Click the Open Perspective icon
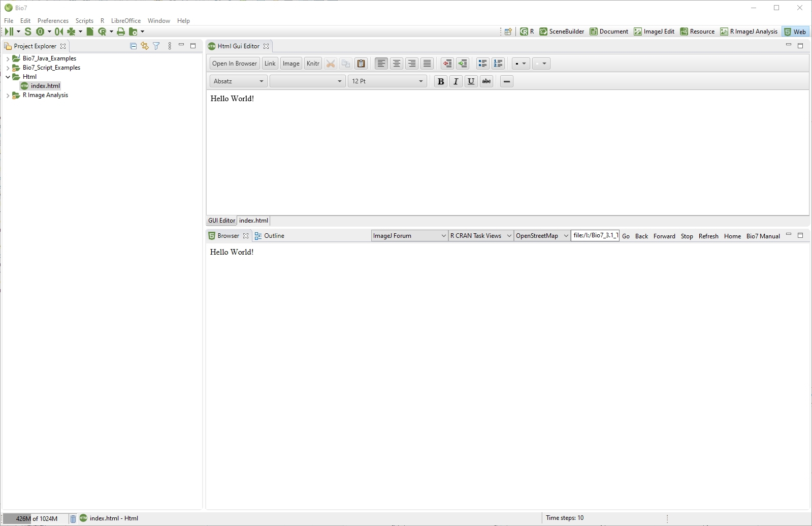 tap(508, 32)
